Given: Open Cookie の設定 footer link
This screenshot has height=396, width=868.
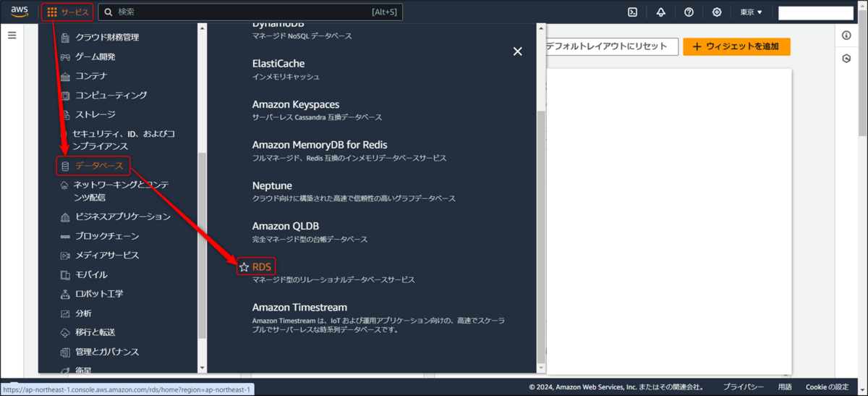Looking at the screenshot, I should (x=827, y=387).
